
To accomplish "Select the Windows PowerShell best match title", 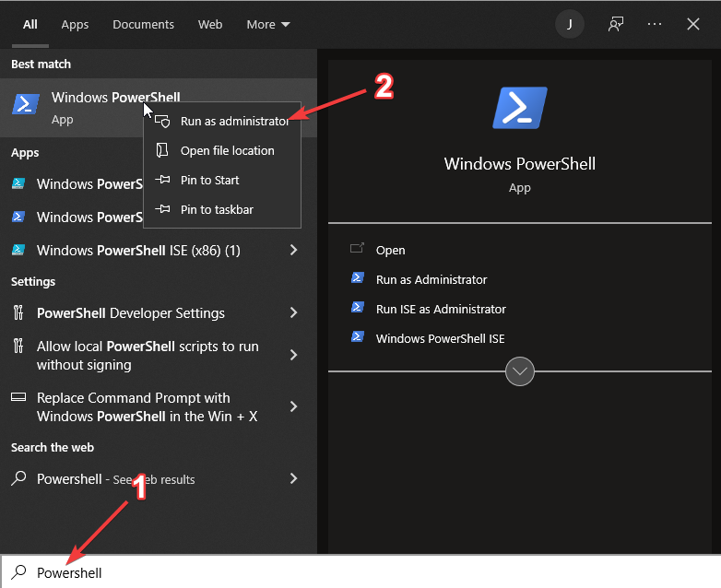I will pyautogui.click(x=116, y=98).
